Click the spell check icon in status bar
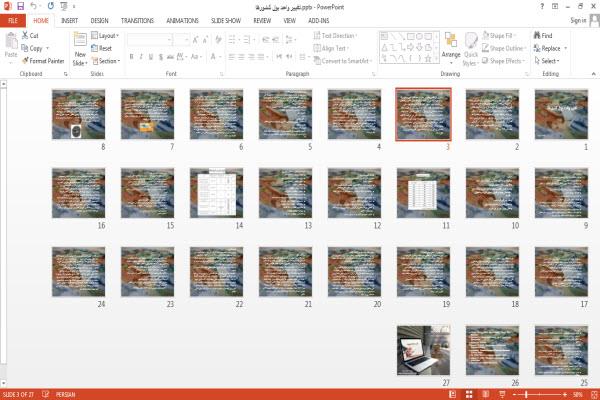Viewport: 600px width, 400px height. point(45,394)
